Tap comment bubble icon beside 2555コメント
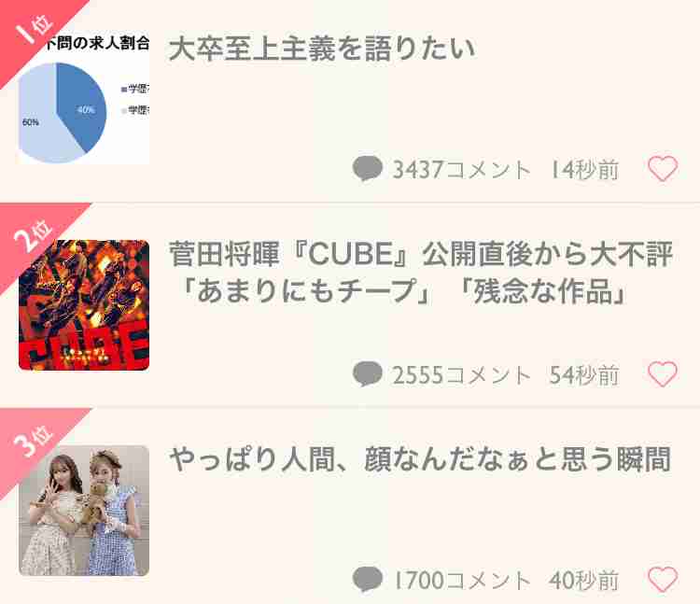The width and height of the screenshot is (700, 604). coord(368,374)
